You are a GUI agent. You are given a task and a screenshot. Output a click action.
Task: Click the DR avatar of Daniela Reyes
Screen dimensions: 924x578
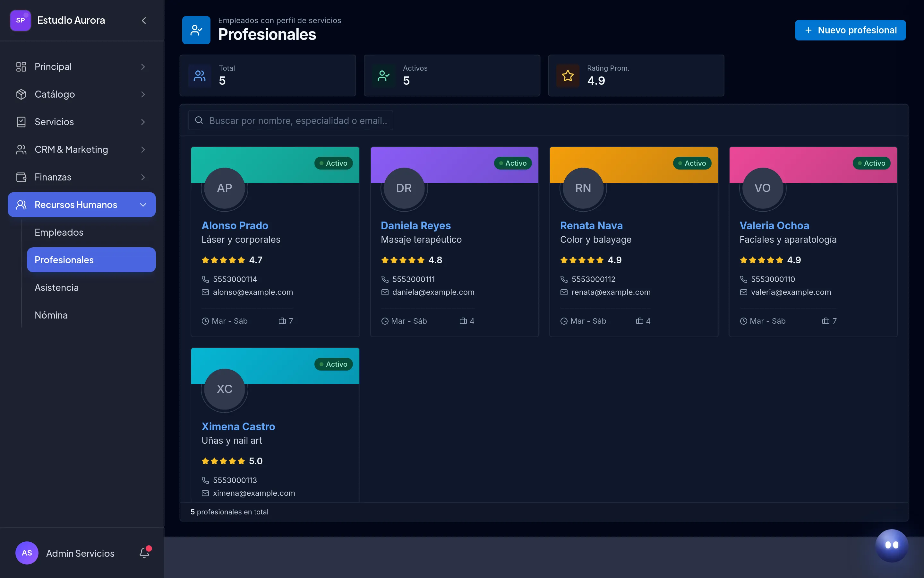[x=404, y=188]
